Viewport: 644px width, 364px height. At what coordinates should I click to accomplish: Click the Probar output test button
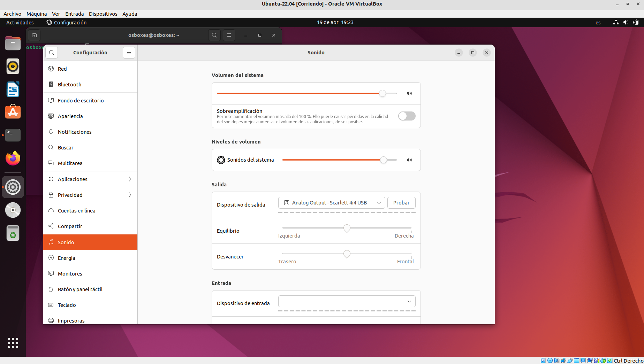[401, 203]
